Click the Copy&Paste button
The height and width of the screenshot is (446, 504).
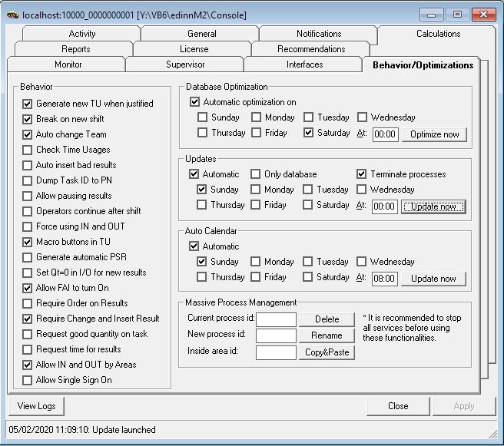pos(327,352)
